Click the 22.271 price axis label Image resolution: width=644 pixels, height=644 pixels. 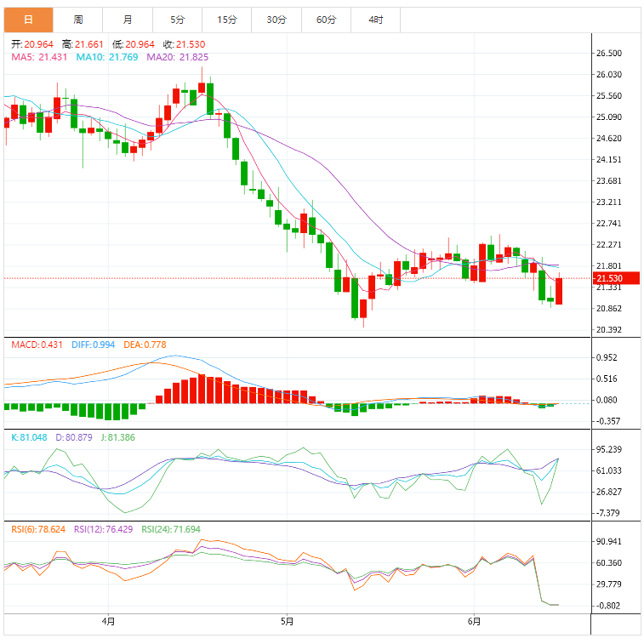click(x=609, y=244)
